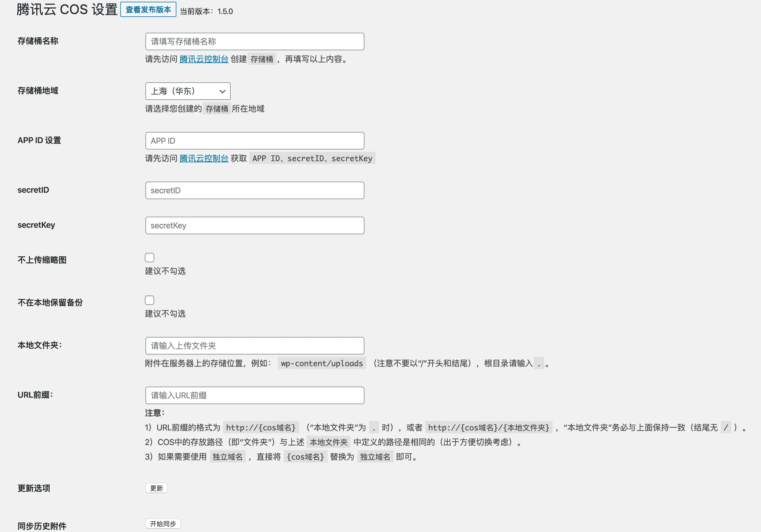
Task: Click the 注意： note heading
Action: click(155, 413)
